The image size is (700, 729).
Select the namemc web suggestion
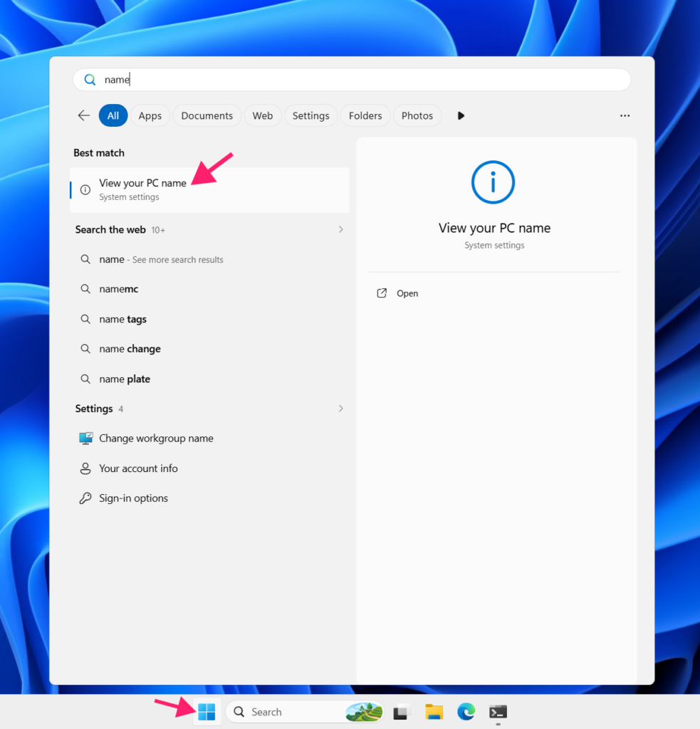point(209,289)
